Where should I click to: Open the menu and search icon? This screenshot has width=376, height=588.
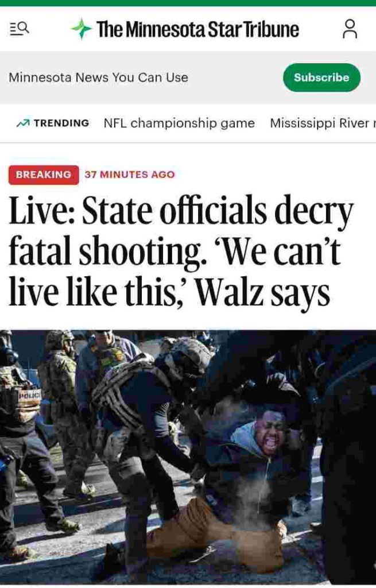[x=19, y=29]
